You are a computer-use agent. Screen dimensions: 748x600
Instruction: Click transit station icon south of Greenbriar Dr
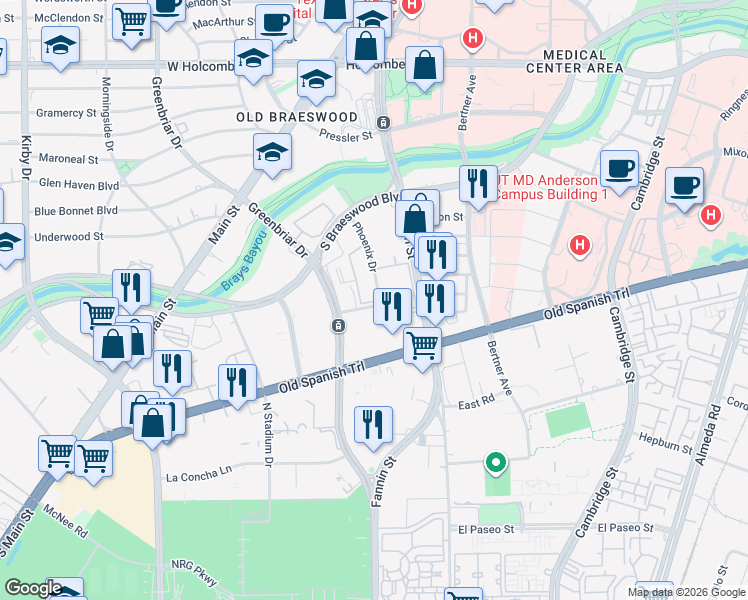(338, 326)
